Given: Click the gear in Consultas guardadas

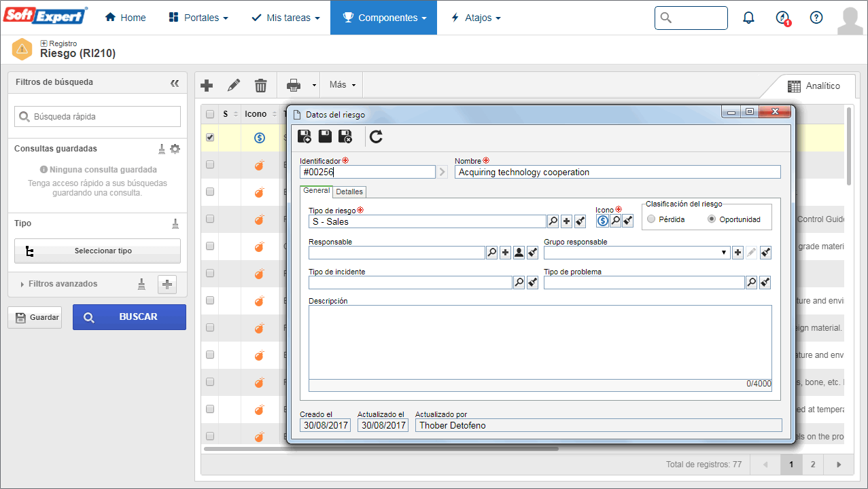Looking at the screenshot, I should (x=175, y=149).
